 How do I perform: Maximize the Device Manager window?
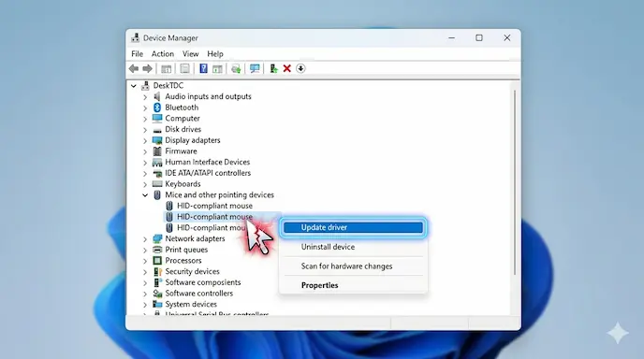tap(479, 37)
